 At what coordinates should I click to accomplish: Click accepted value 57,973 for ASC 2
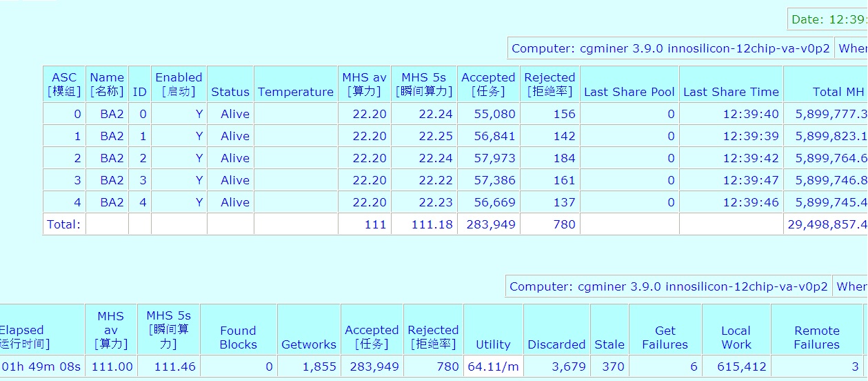coord(494,158)
